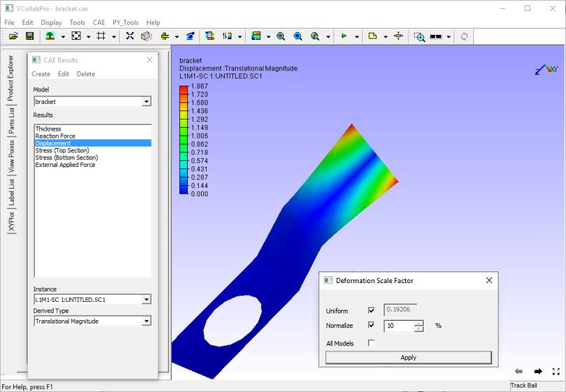Image resolution: width=566 pixels, height=392 pixels.
Task: Click the yellow section plane icon
Action: pyautogui.click(x=165, y=36)
